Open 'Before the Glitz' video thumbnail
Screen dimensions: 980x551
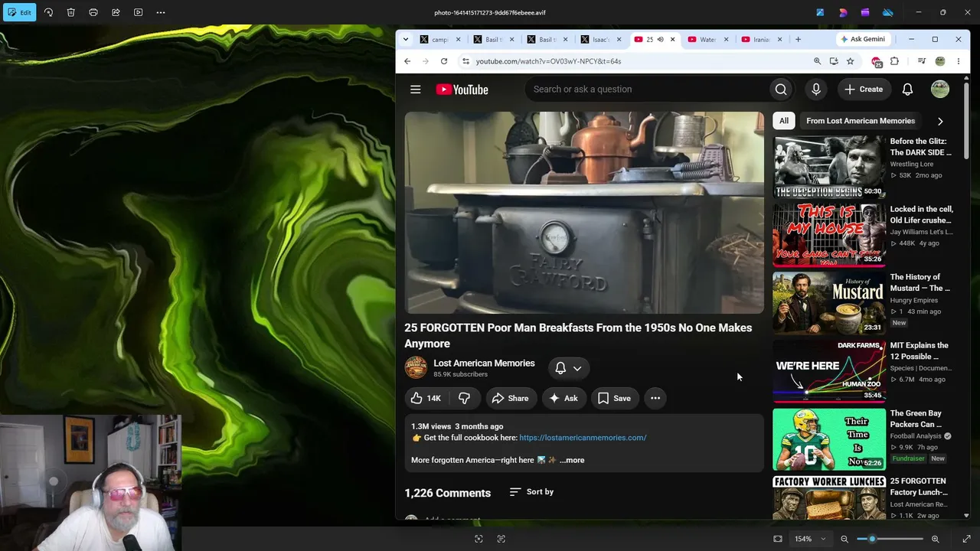(x=828, y=167)
